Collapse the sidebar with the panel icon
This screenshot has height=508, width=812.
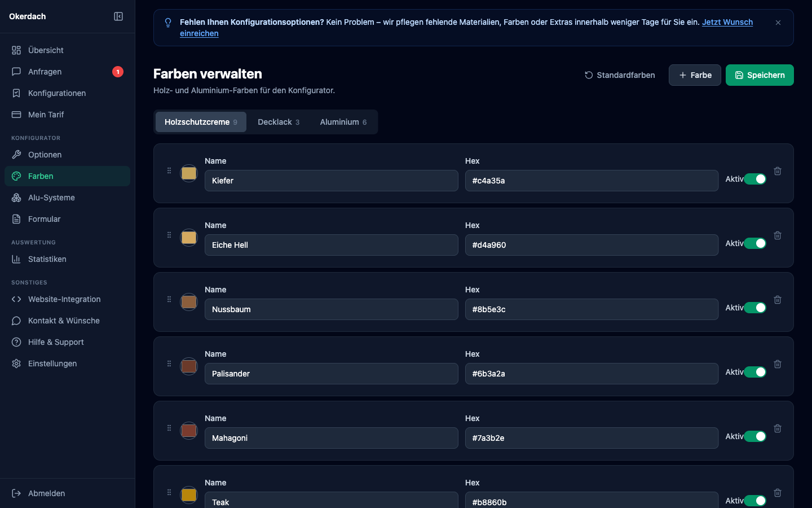[118, 16]
